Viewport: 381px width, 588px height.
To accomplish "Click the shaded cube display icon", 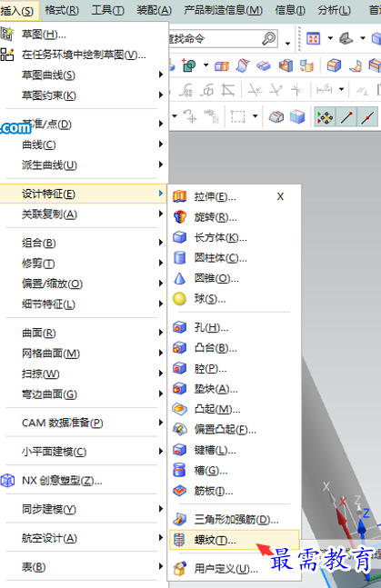I will 297,116.
